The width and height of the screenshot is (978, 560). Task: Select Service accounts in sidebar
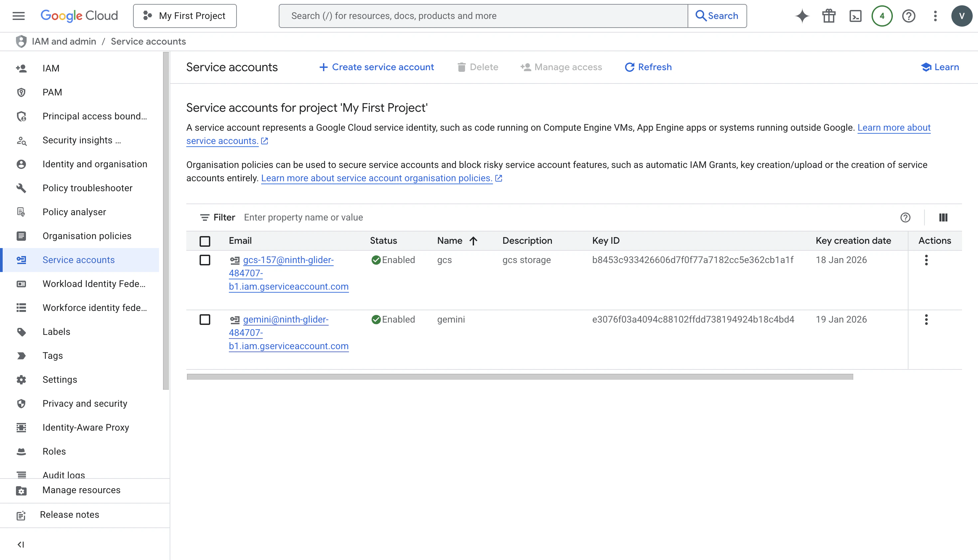(x=79, y=260)
